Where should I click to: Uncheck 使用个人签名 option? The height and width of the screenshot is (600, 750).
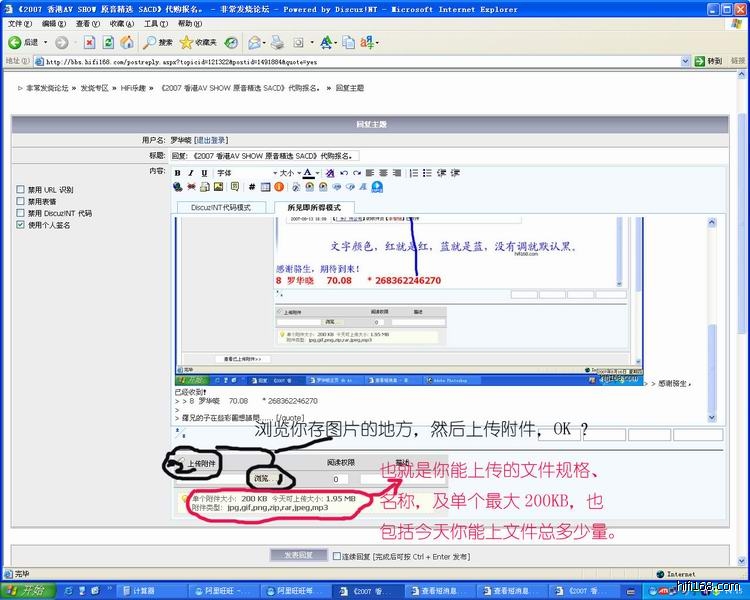pos(21,225)
